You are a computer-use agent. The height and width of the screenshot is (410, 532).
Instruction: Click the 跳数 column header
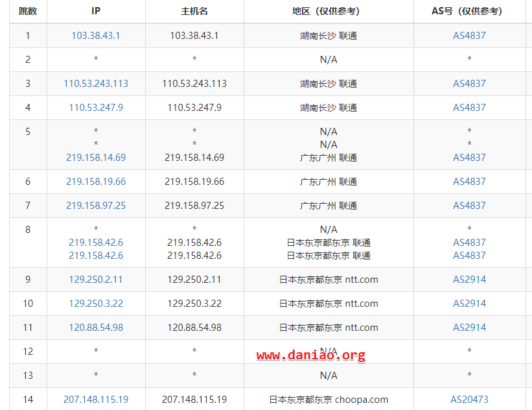pyautogui.click(x=28, y=11)
